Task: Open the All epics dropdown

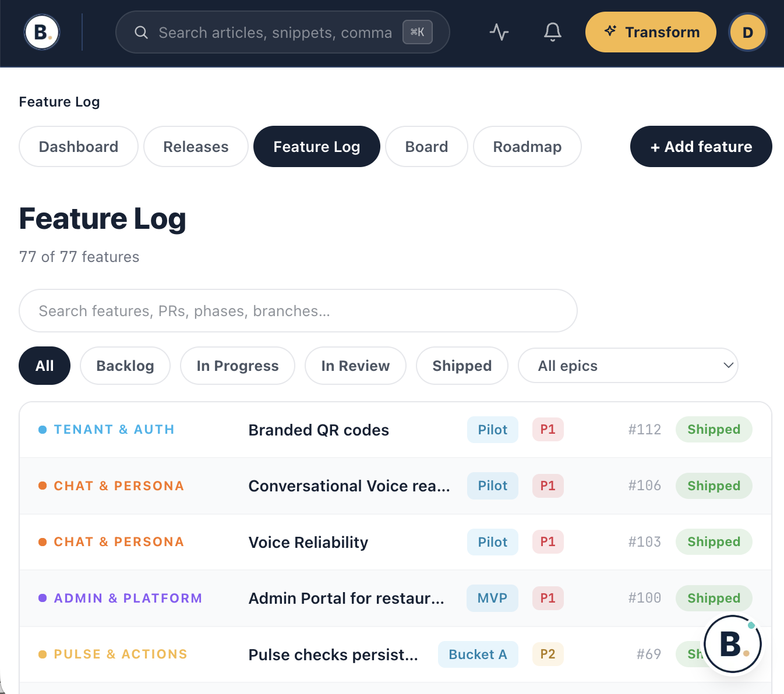Action: point(628,366)
